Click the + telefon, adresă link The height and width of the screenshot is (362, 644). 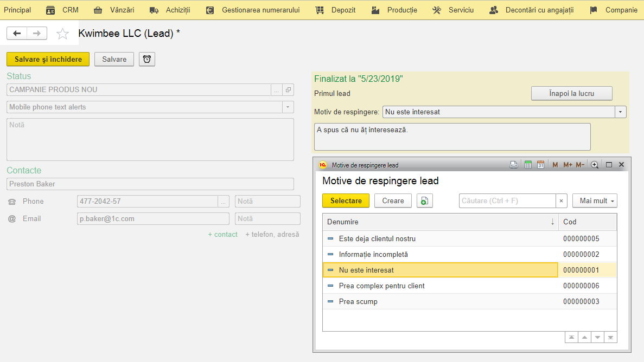point(272,234)
